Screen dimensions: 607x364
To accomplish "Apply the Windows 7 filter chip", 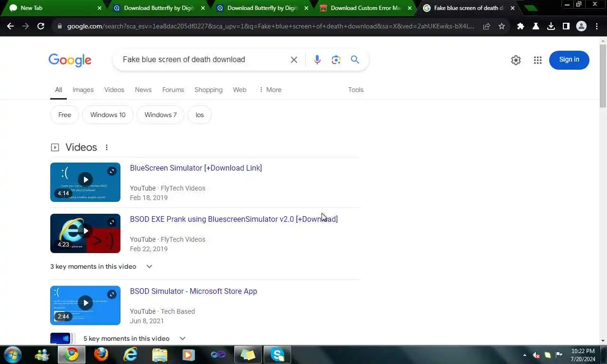I will coord(160,115).
